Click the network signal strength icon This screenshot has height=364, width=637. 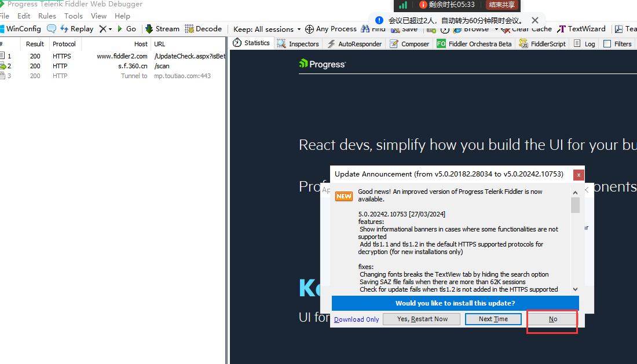(x=402, y=5)
